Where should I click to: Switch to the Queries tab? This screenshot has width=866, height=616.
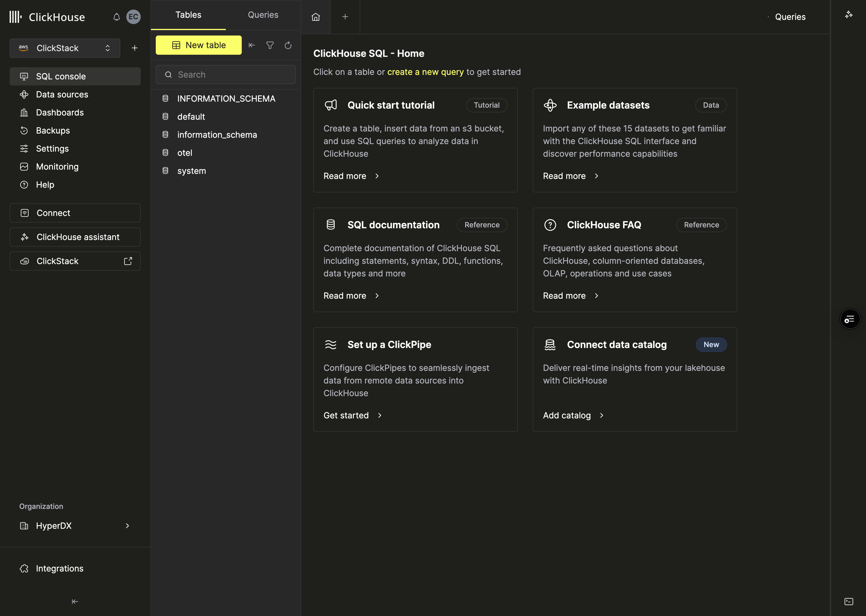point(263,15)
